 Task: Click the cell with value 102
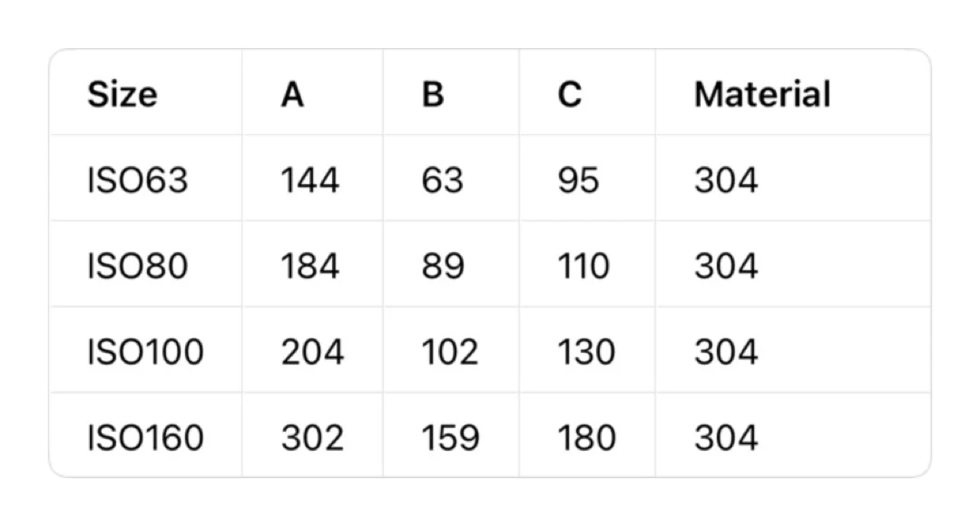click(449, 351)
